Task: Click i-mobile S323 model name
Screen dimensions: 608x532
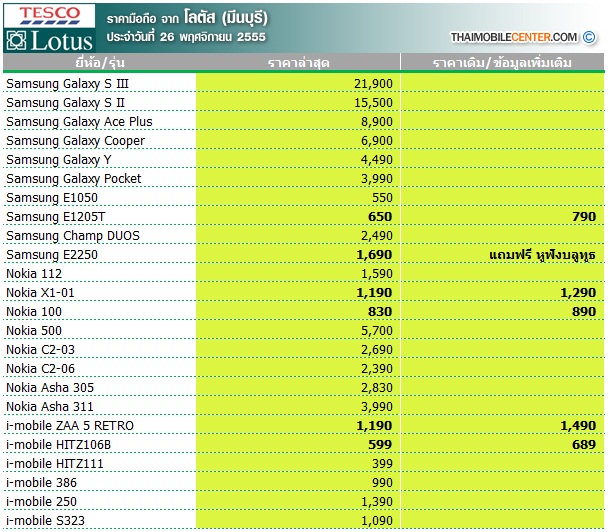Action: point(45,520)
